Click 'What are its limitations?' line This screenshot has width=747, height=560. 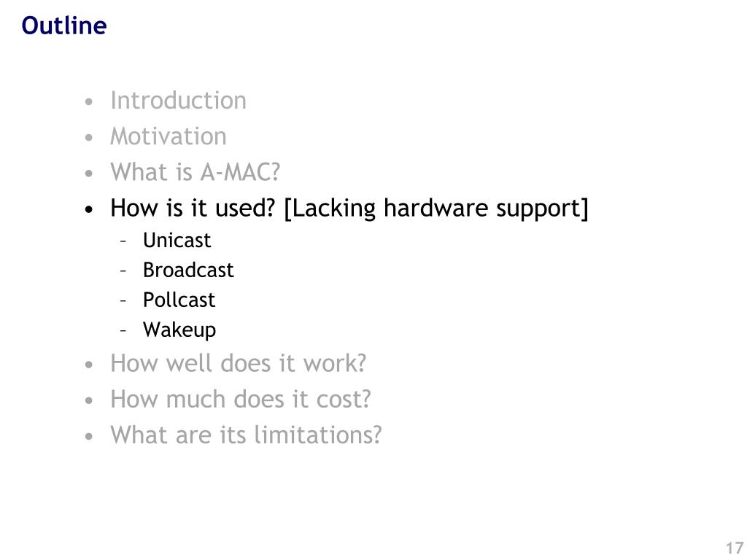(x=246, y=435)
